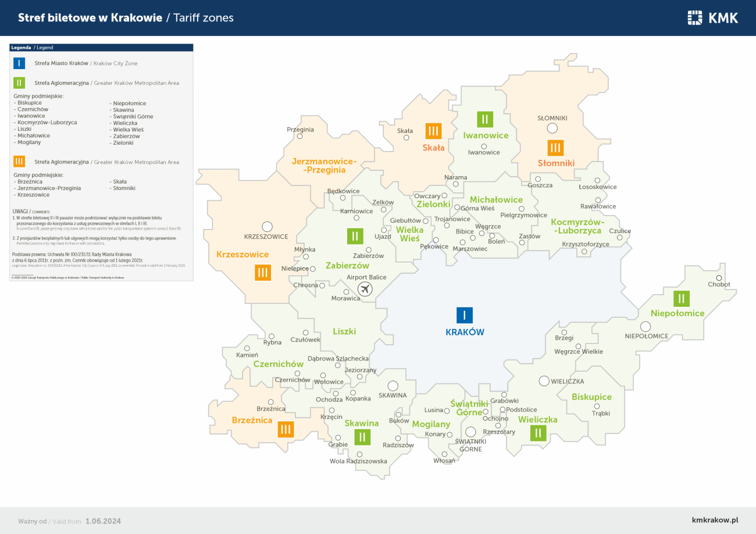
Task: Select the zone II badge of Skawina commune
Action: [x=362, y=437]
